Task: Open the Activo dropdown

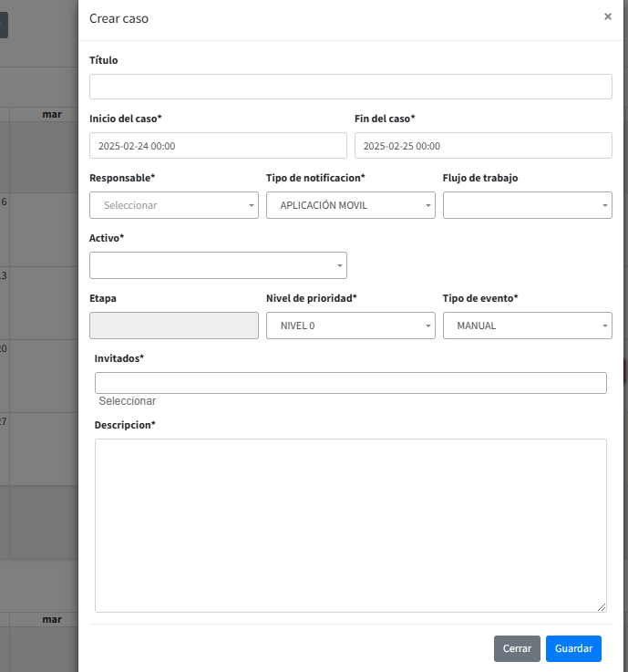Action: point(218,265)
